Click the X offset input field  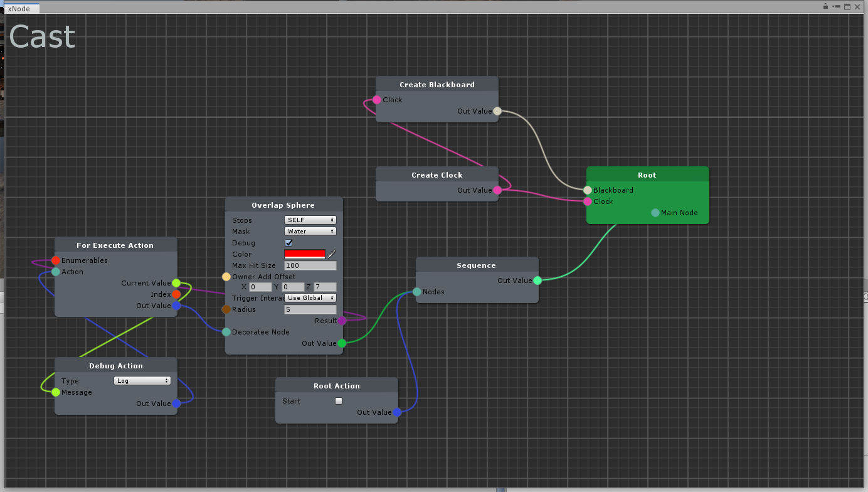(x=260, y=287)
